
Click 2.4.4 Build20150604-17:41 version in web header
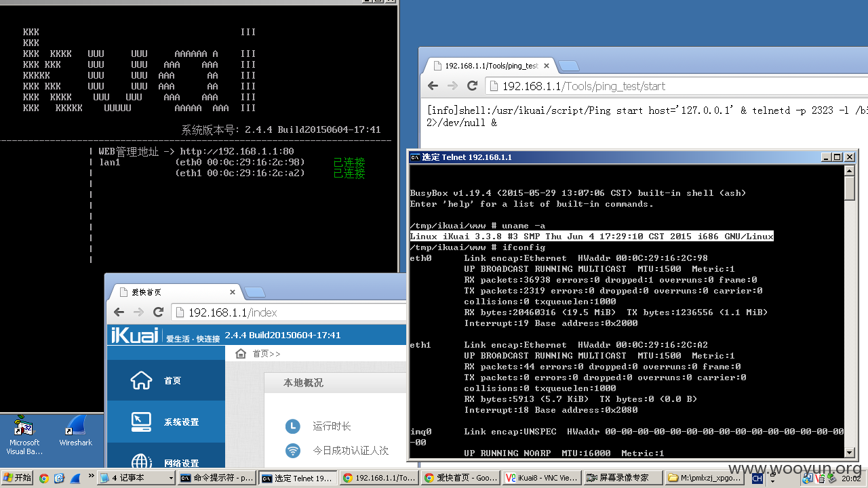(283, 335)
